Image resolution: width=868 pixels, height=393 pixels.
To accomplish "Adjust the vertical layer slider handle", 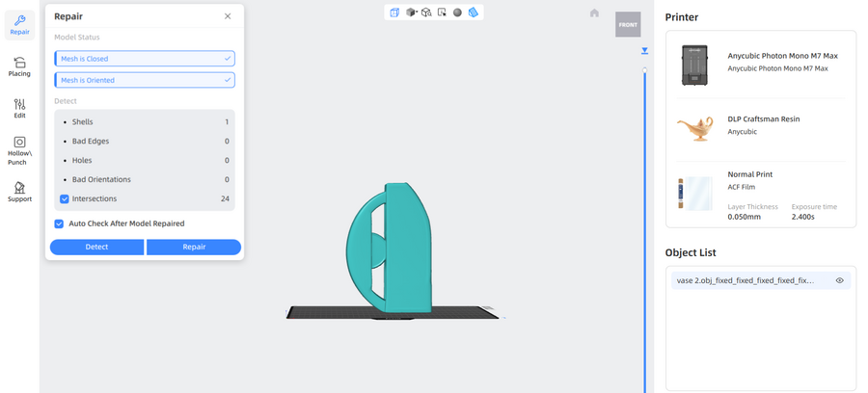I will pos(644,70).
